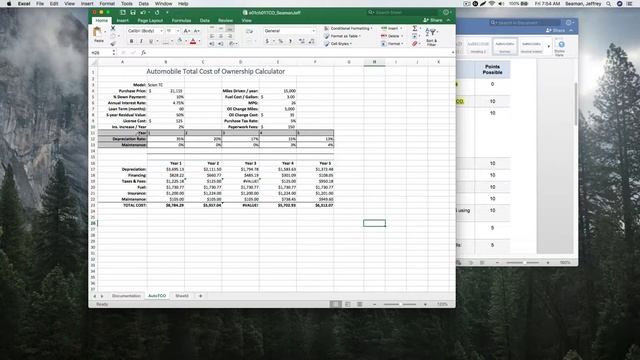Click the Cut scissors icon

point(113,28)
